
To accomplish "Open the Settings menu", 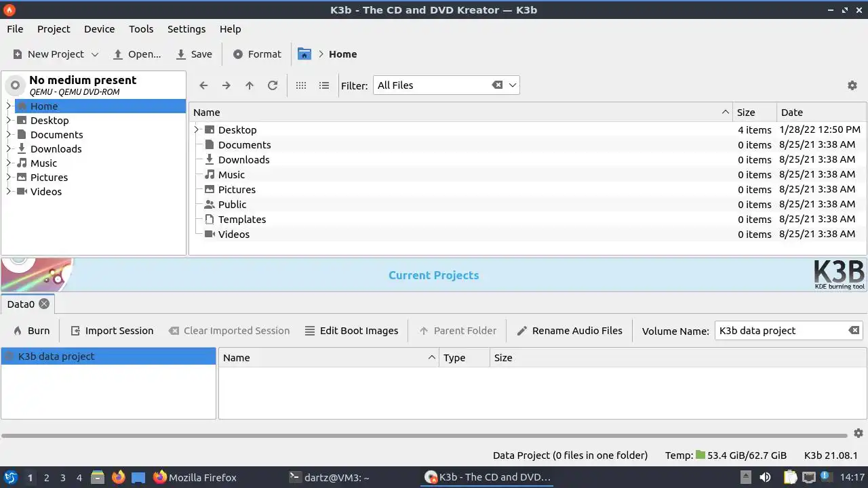I will coord(186,29).
